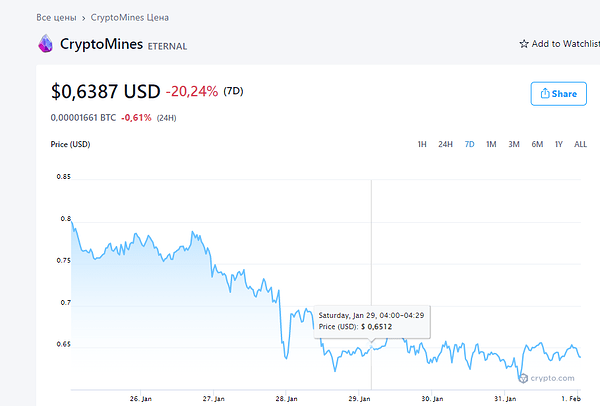Click the Price (USD) chart label
Screen dimensions: 600x406
click(70, 144)
